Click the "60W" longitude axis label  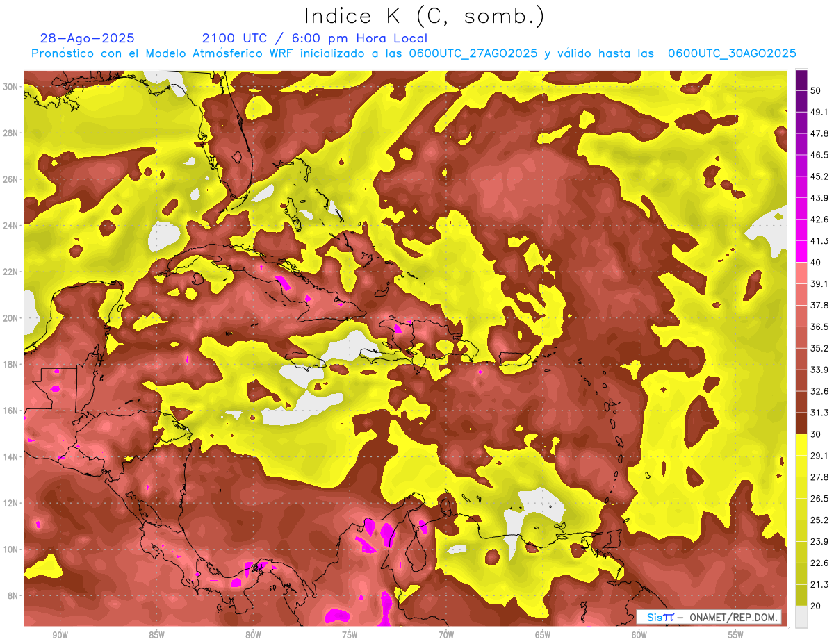639,635
